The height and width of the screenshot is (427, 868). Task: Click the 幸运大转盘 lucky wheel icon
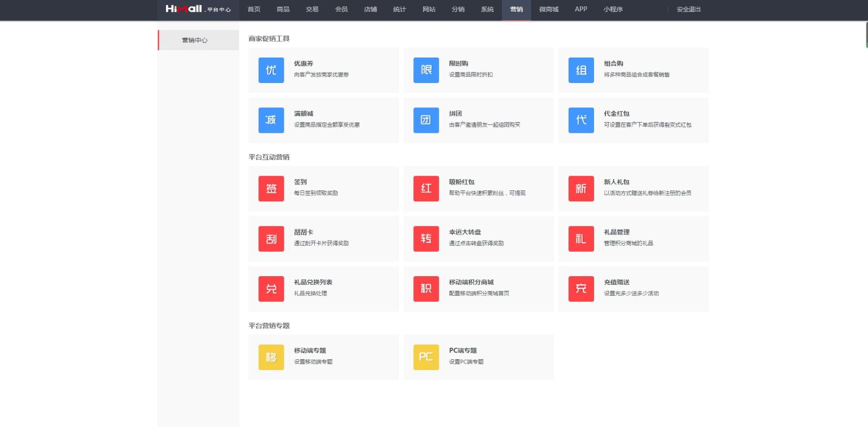pyautogui.click(x=426, y=239)
